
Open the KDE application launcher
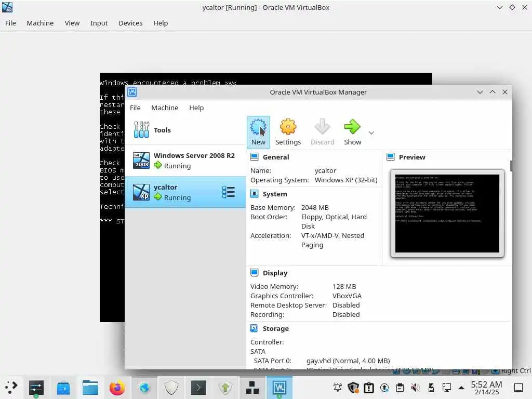11,387
